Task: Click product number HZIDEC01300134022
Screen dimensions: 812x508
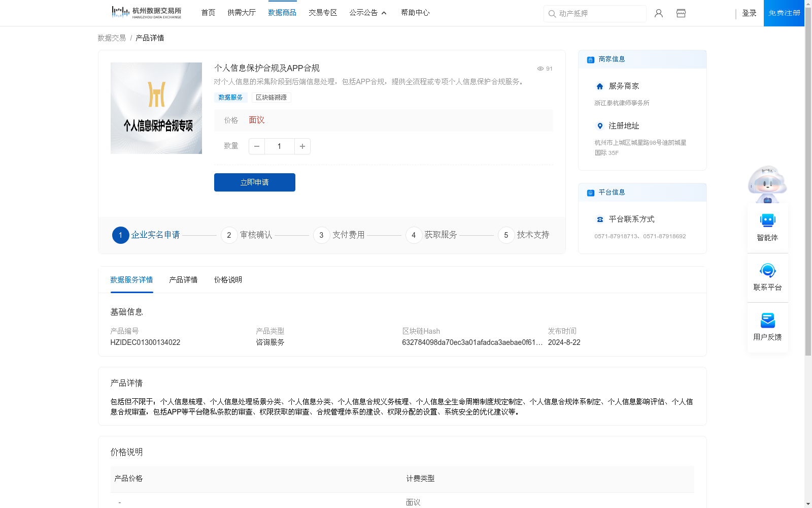Action: click(x=145, y=342)
